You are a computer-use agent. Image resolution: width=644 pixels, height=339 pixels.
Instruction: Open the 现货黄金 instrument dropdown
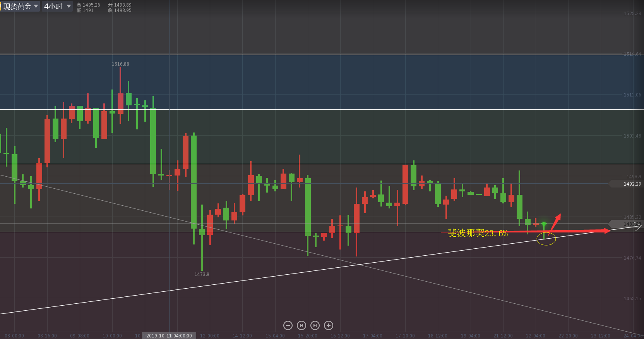click(x=21, y=6)
